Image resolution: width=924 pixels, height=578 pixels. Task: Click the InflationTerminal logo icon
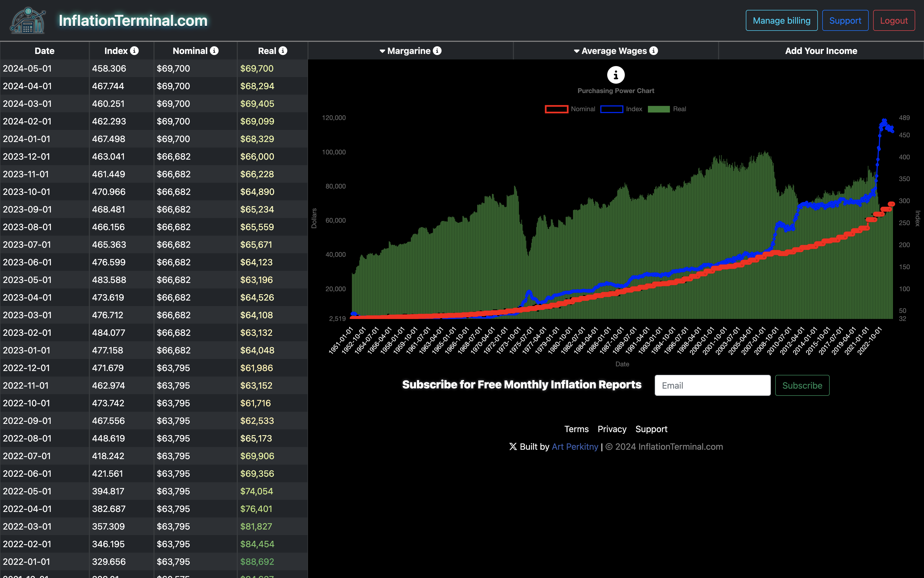tap(28, 21)
